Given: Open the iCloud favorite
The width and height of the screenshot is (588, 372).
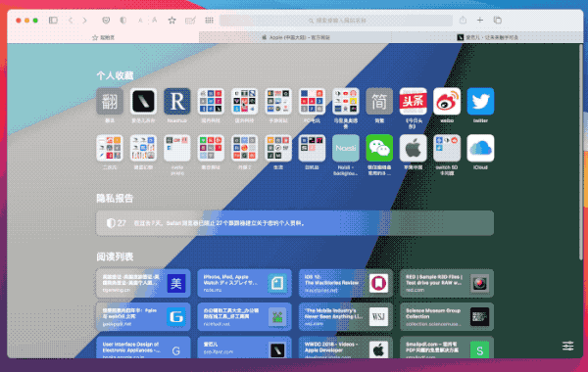Looking at the screenshot, I should 480,148.
